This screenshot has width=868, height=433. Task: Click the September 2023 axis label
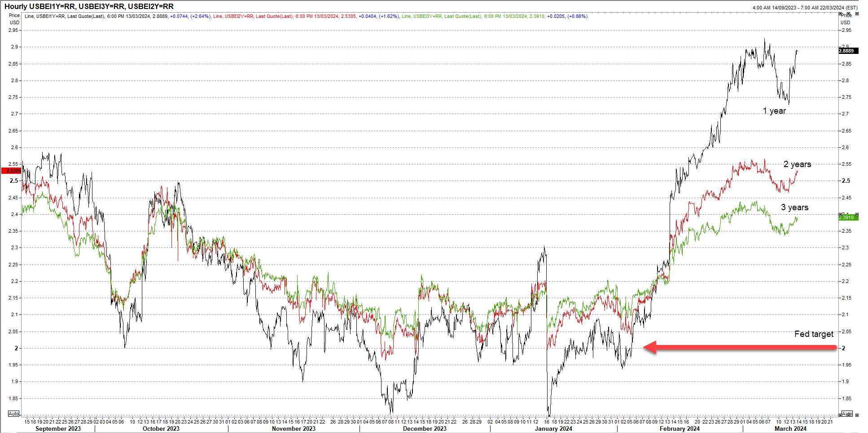[58, 429]
